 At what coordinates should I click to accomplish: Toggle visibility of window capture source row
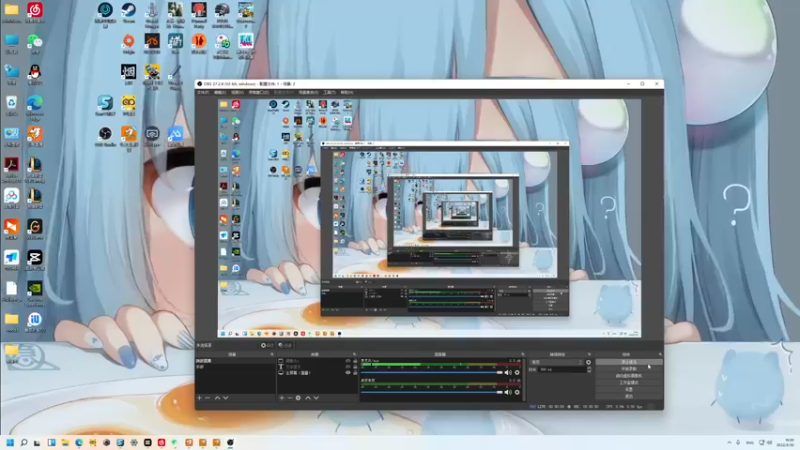[348, 361]
